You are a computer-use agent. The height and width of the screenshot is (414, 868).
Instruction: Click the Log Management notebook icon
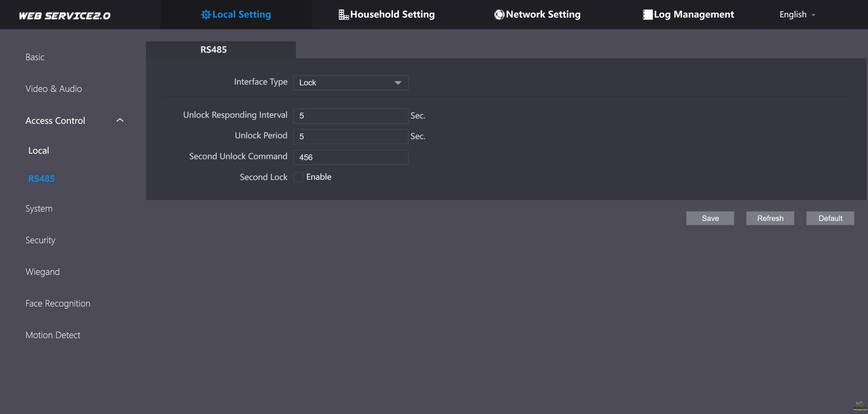point(647,15)
